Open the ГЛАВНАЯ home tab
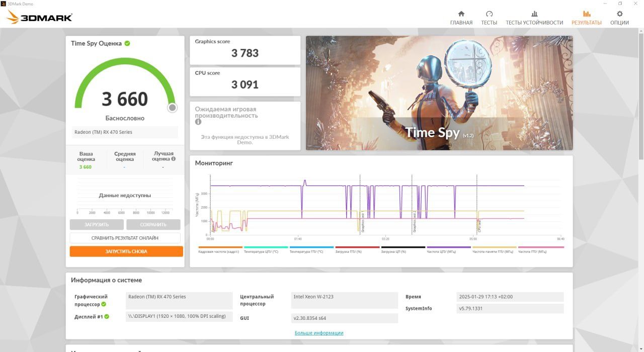644x352 pixels. click(461, 18)
